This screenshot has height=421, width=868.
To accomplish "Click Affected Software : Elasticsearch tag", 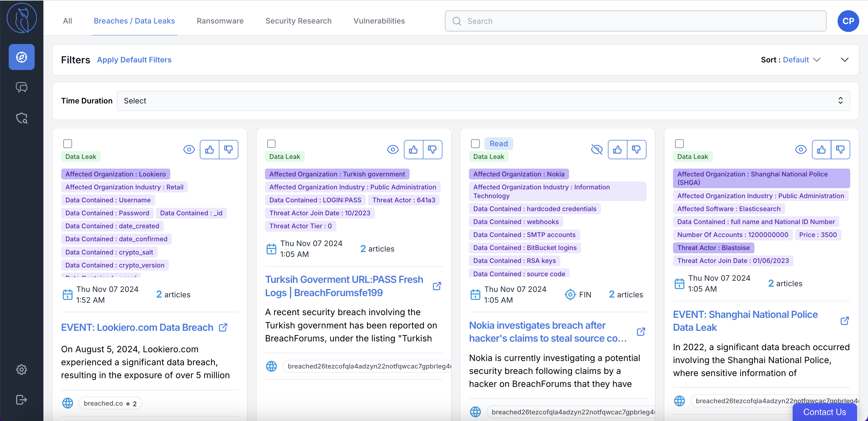I will 729,209.
